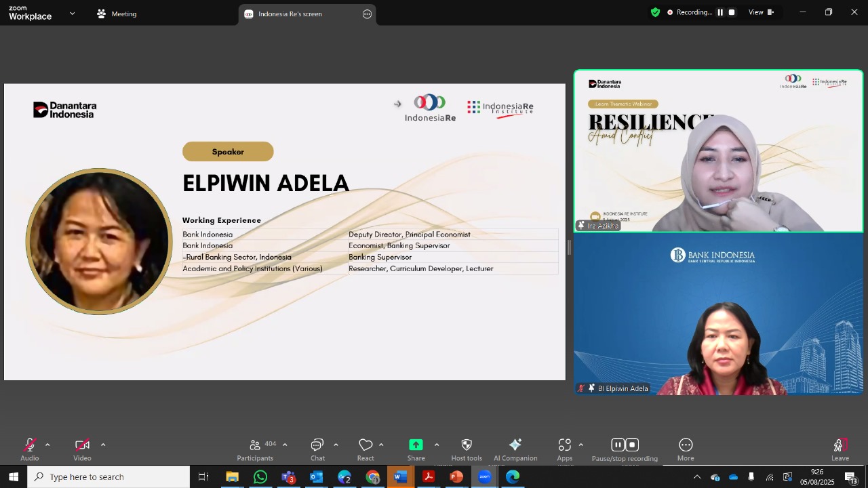Open the View layout dropdown
Screen dimensions: 868x488
pyautogui.click(x=761, y=12)
